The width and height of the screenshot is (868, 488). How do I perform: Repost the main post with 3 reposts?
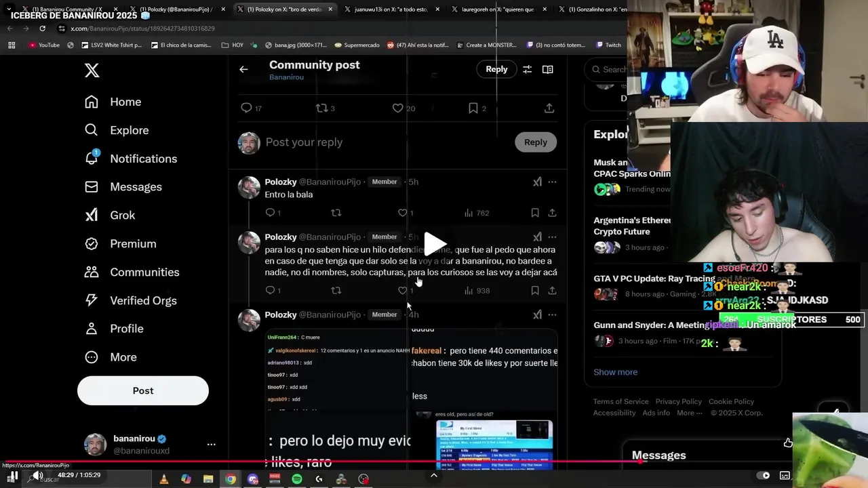point(322,108)
